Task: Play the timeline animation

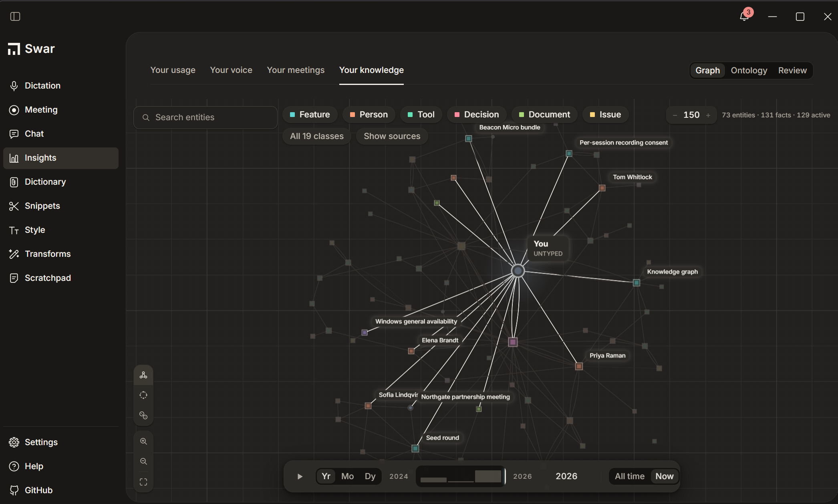Action: (x=300, y=476)
